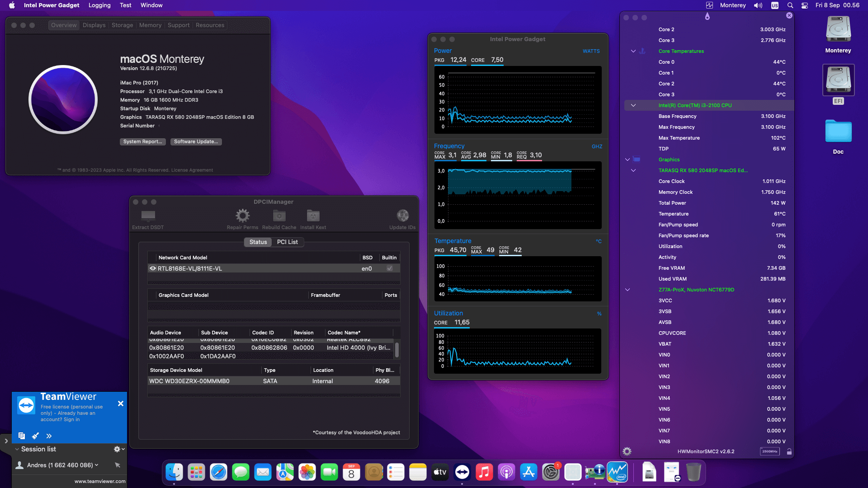The image size is (868, 488).
Task: Collapse the Graphics section in HWMonitor
Action: point(627,160)
